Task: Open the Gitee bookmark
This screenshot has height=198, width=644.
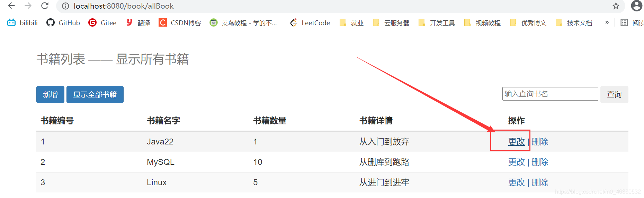Action: pos(102,23)
